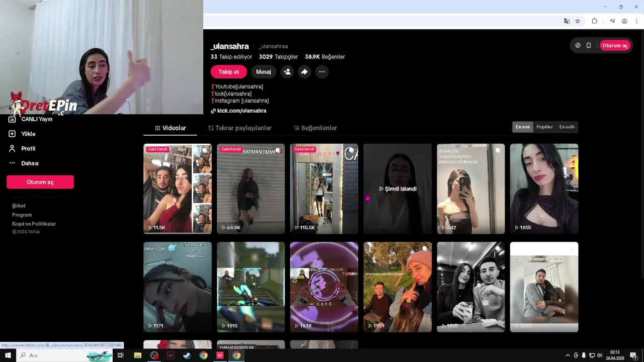Viewport: 644px width, 362px height.
Task: Select the En eski sort option
Action: (567, 127)
